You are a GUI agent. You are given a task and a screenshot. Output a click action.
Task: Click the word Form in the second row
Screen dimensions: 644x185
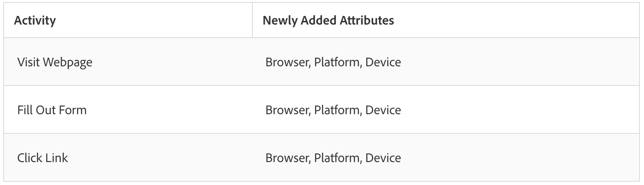74,110
